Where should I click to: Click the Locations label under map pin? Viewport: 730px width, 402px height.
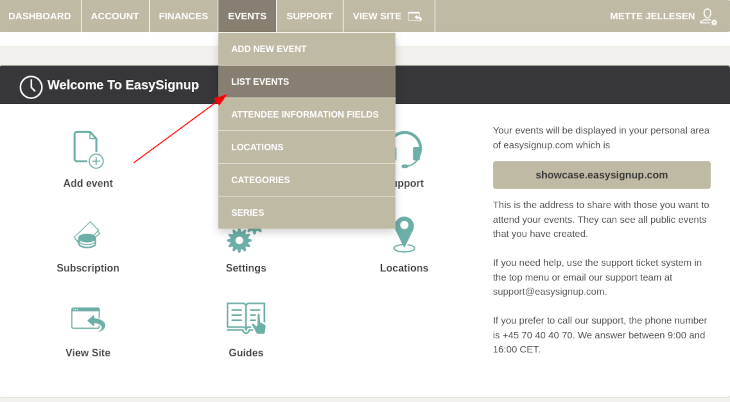point(404,268)
